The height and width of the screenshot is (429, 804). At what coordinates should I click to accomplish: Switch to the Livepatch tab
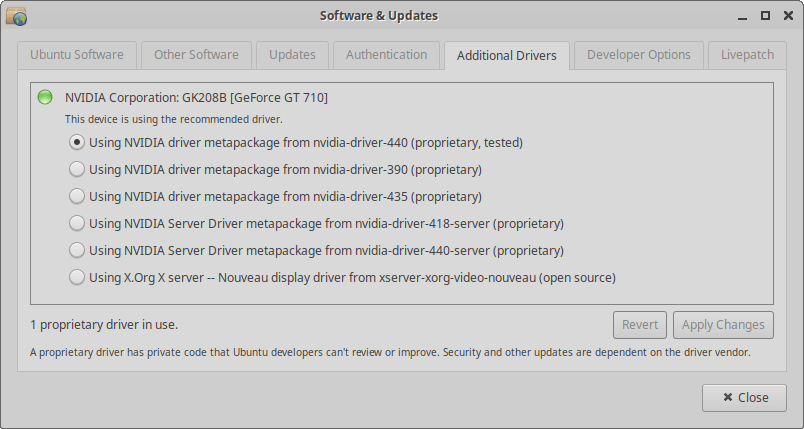point(747,55)
